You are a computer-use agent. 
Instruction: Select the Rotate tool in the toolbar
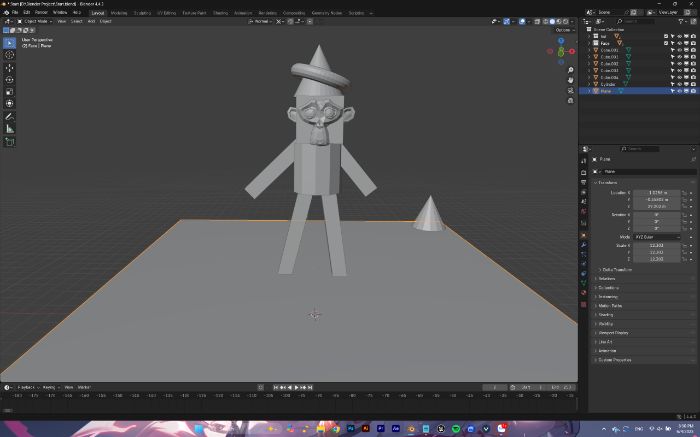[x=9, y=79]
